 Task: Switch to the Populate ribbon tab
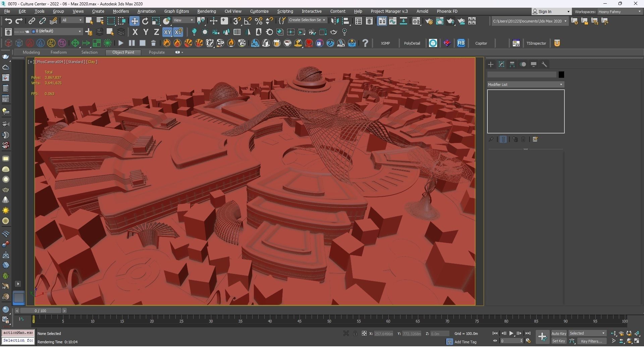tap(157, 52)
